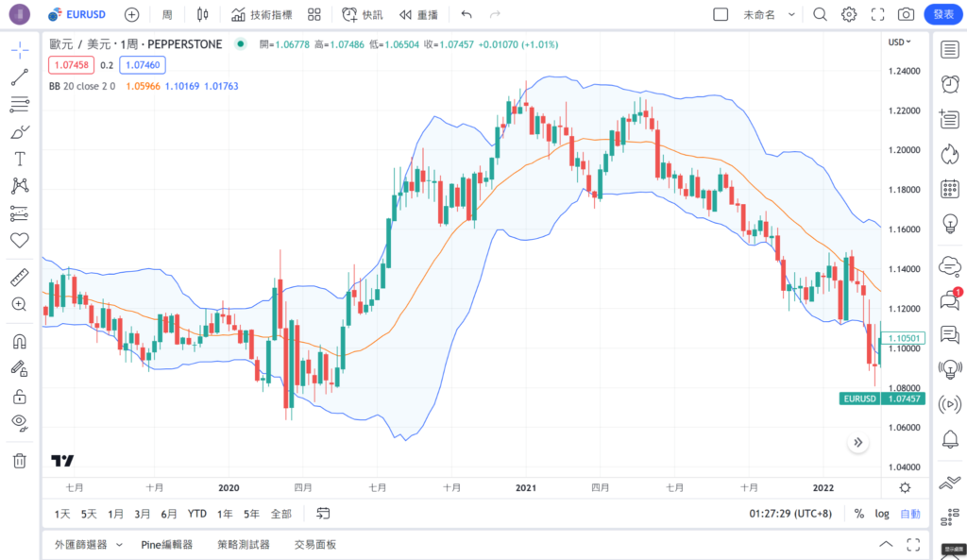Select the Text annotation tool
Screen dimensions: 967x560
[x=19, y=159]
